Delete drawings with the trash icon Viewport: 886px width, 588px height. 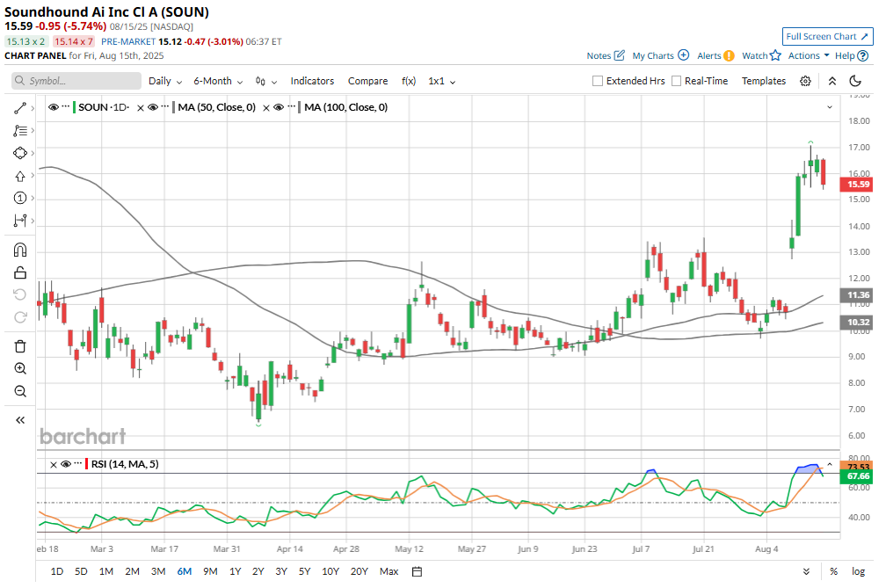20,346
